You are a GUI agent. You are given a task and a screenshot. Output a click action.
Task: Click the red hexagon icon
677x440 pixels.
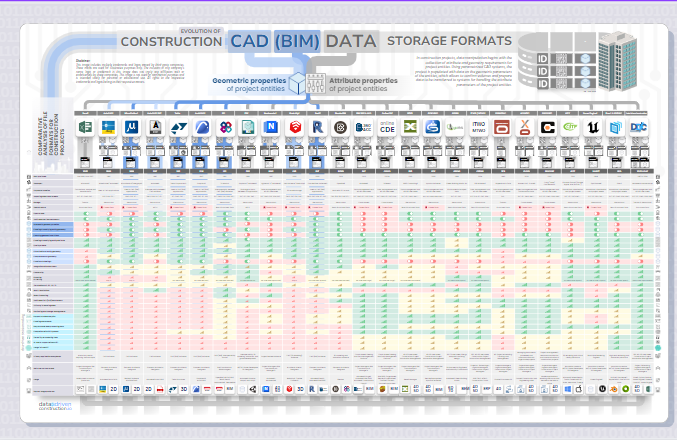294,127
